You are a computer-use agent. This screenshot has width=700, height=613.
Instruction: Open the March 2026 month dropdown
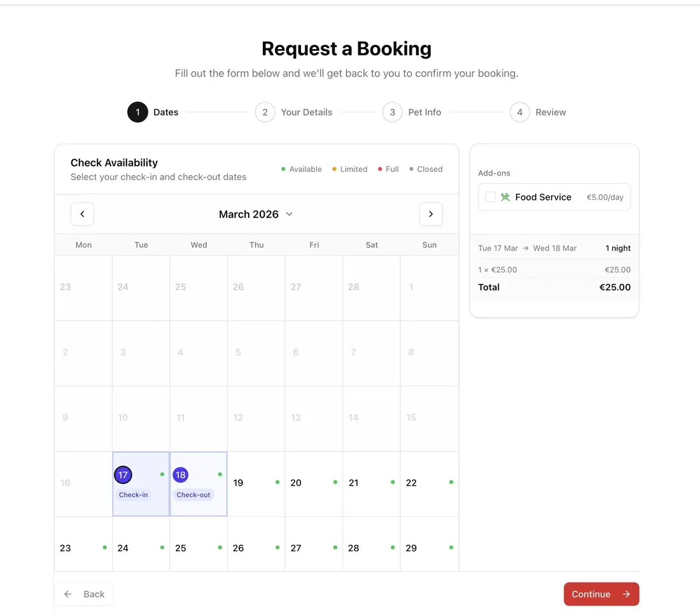coord(256,214)
